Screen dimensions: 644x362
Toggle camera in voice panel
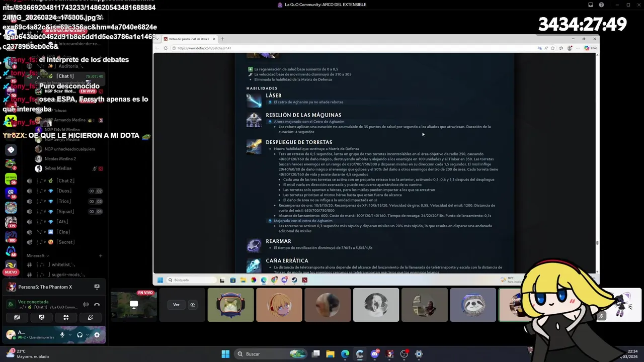[17, 317]
